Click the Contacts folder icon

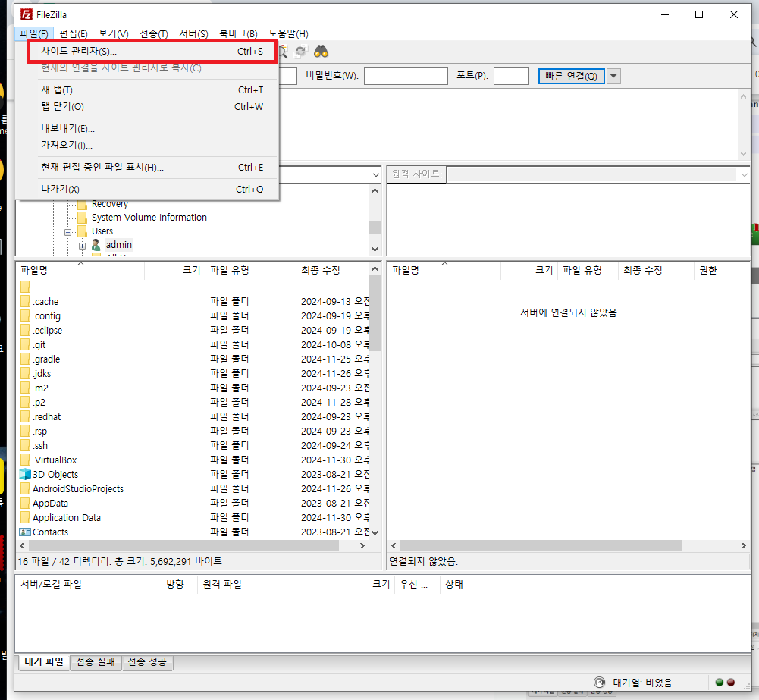tap(25, 532)
